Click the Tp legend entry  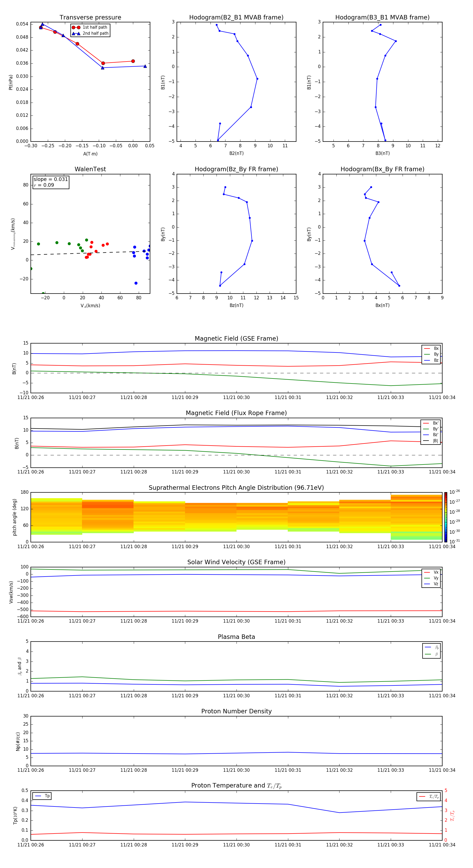click(42, 796)
